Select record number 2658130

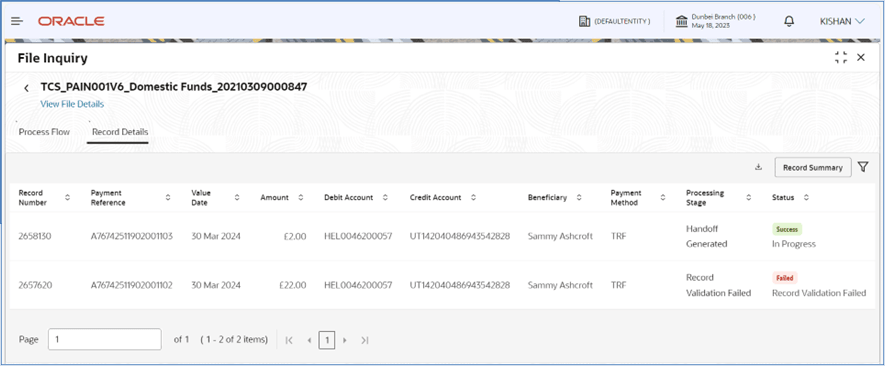[35, 236]
